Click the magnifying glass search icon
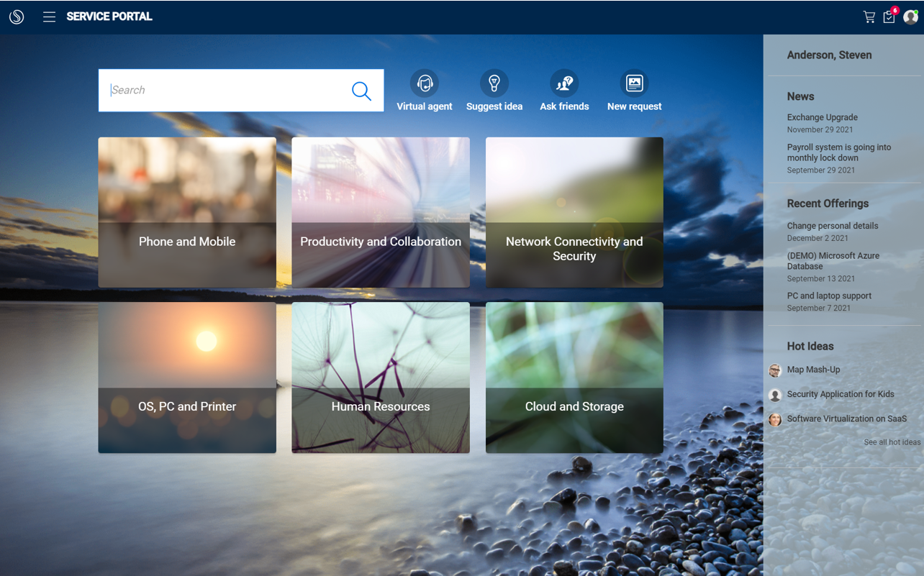This screenshot has width=924, height=576. tap(361, 91)
